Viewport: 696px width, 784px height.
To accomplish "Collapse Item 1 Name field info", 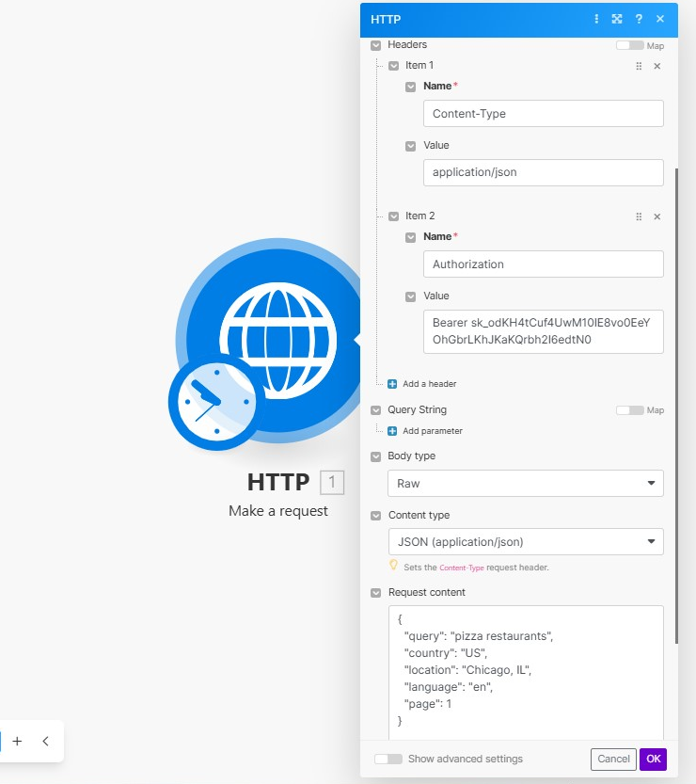I will coord(410,87).
